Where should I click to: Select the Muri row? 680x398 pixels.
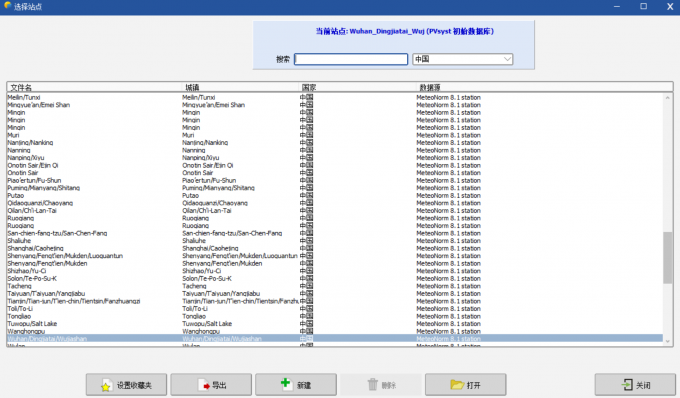click(x=335, y=135)
